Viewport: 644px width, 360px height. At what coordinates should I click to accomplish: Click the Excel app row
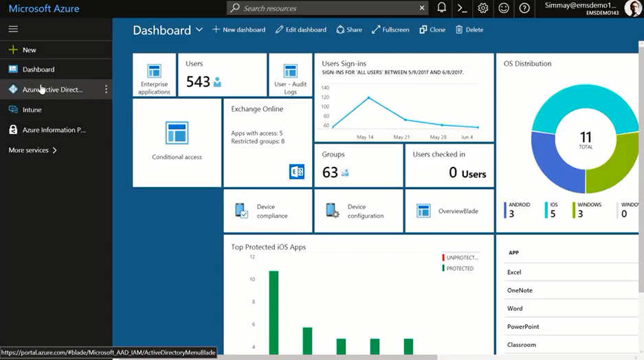(571, 272)
